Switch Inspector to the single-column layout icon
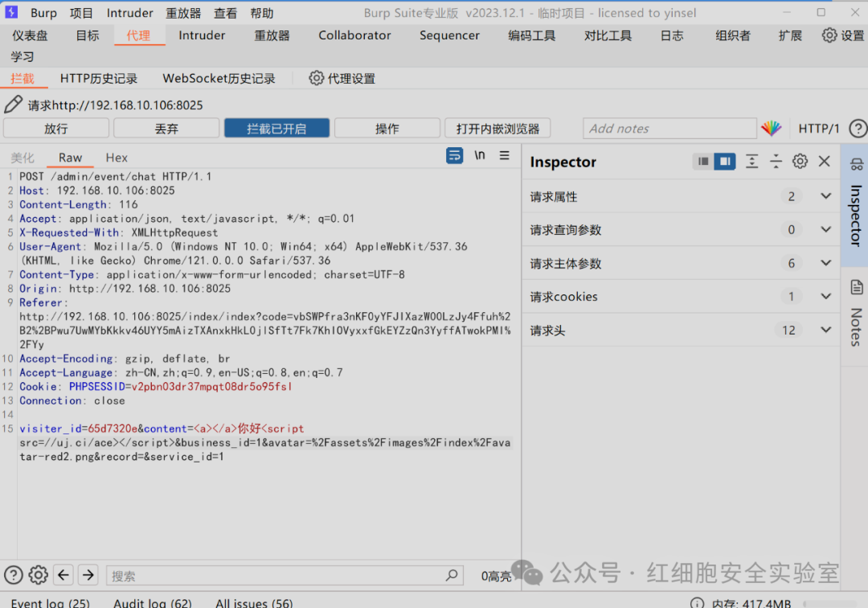Screen dimensions: 868x608 pos(703,161)
